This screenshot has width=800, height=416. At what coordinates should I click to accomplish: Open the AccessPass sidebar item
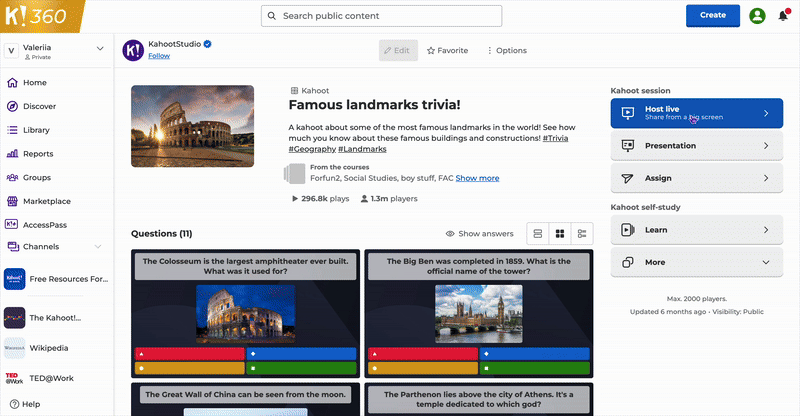point(46,224)
